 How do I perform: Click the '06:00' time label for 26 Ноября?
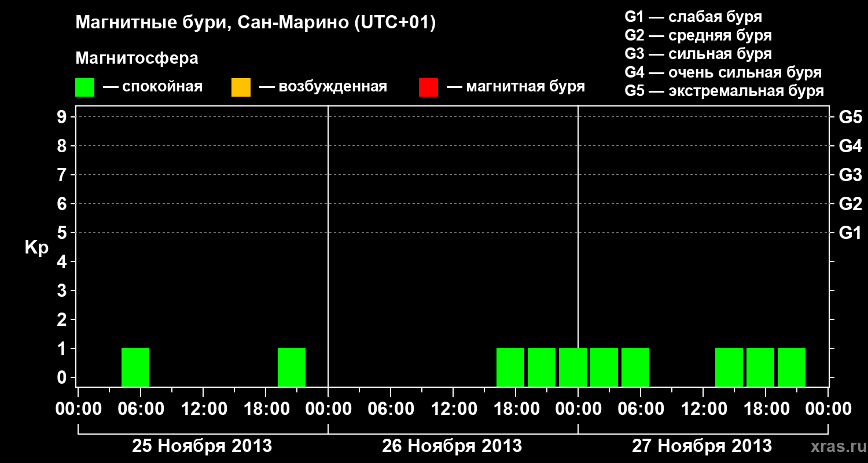391,409
